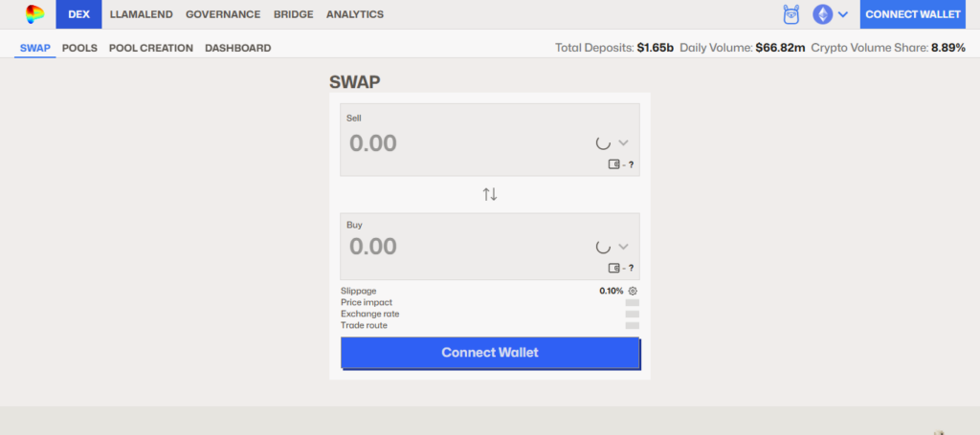Screen dimensions: 980x435
Task: Click the Price impact label
Action: pyautogui.click(x=367, y=303)
